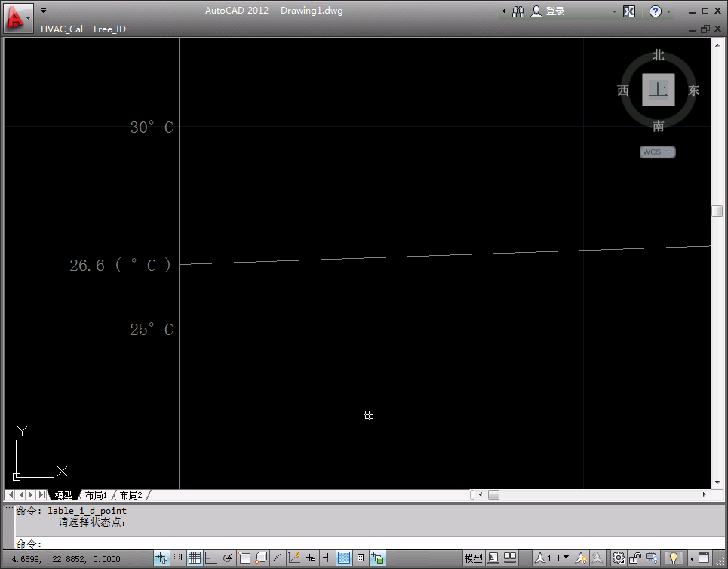Toggle Annotation Visibility icon

click(x=581, y=558)
